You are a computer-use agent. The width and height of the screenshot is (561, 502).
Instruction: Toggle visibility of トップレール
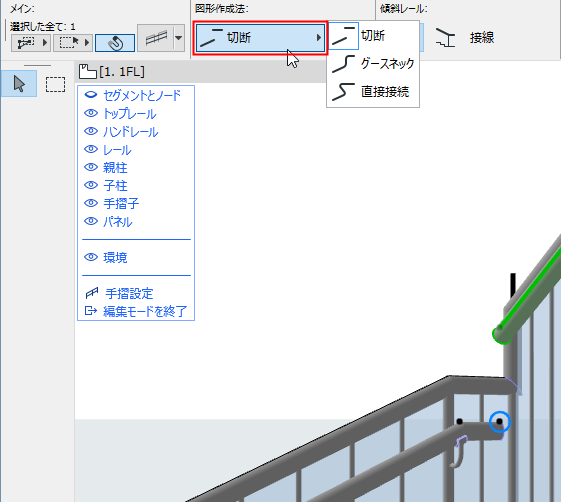[91, 113]
